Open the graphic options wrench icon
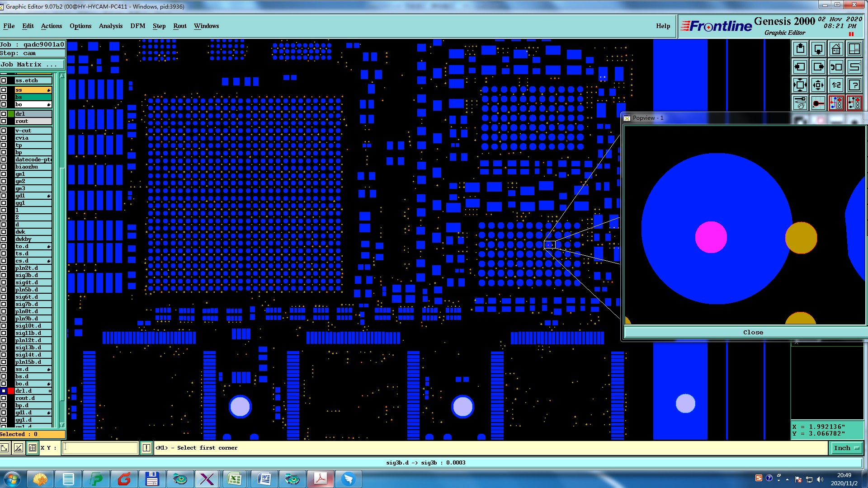This screenshot has width=868, height=488. tap(800, 103)
